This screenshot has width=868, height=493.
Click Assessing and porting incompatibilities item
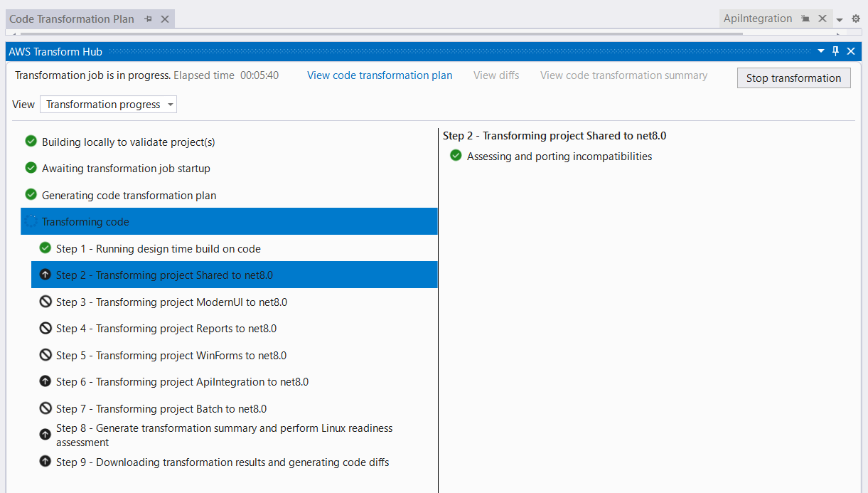point(559,156)
